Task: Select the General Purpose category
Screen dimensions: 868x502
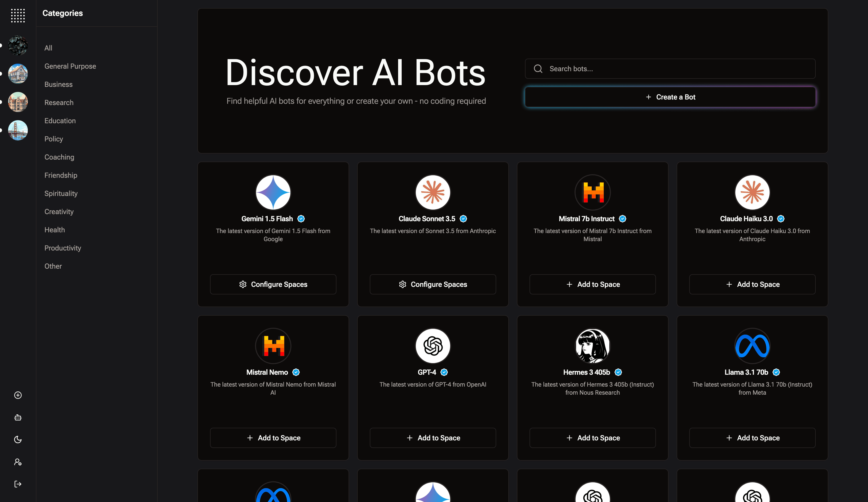Action: click(x=70, y=66)
